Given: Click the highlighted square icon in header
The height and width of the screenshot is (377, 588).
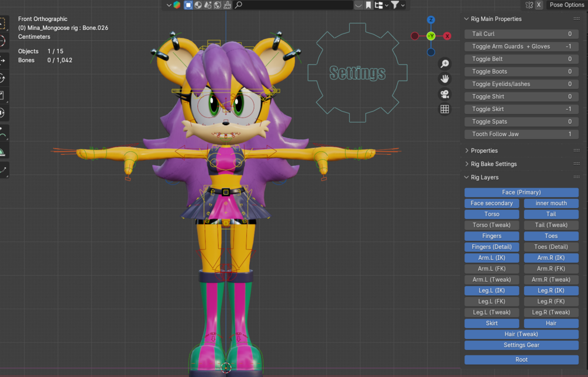Looking at the screenshot, I should point(188,5).
